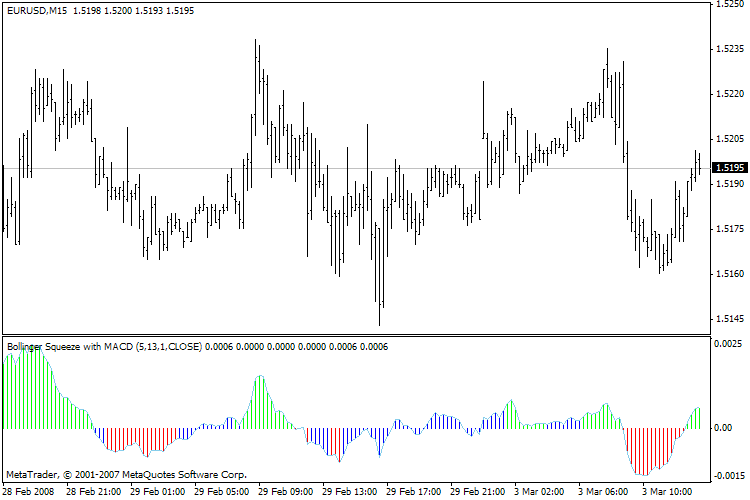Image resolution: width=750 pixels, height=500 pixels.
Task: Click the 1.5145 price scale label
Action: click(730, 319)
